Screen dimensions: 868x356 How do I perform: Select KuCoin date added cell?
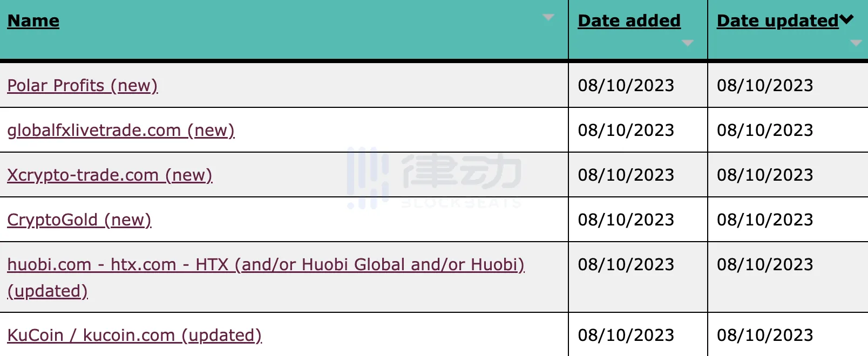point(638,335)
